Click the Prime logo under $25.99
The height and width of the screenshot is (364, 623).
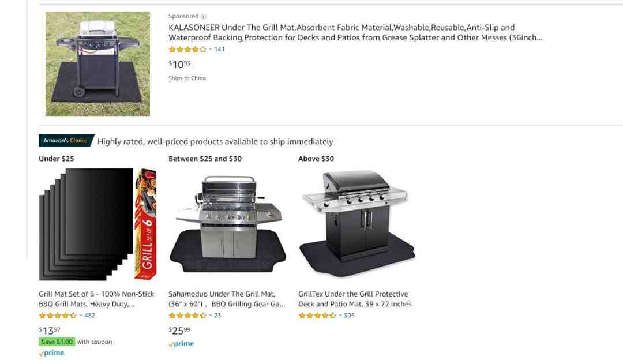[181, 344]
